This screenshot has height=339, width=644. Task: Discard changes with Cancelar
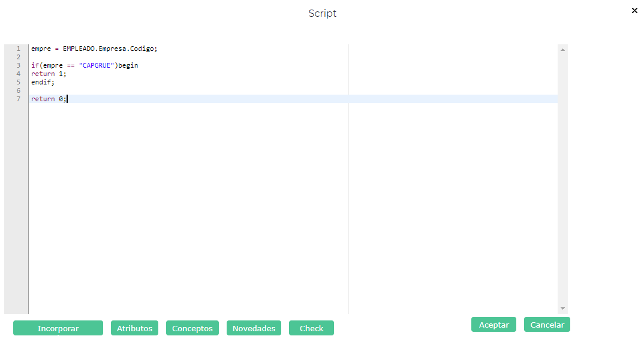point(547,324)
